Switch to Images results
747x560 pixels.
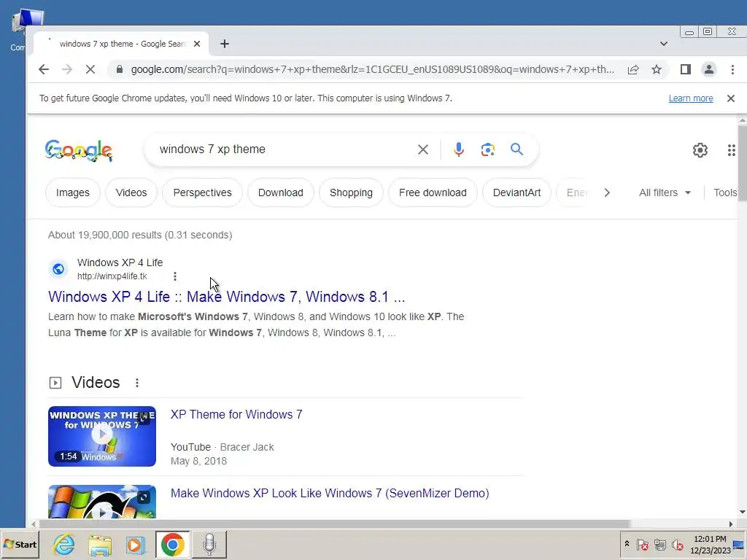pos(73,192)
